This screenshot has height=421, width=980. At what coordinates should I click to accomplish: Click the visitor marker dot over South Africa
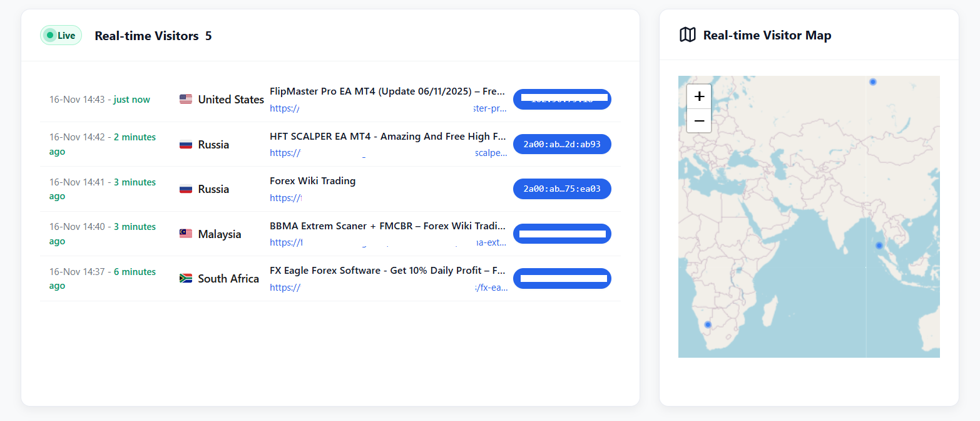(708, 325)
